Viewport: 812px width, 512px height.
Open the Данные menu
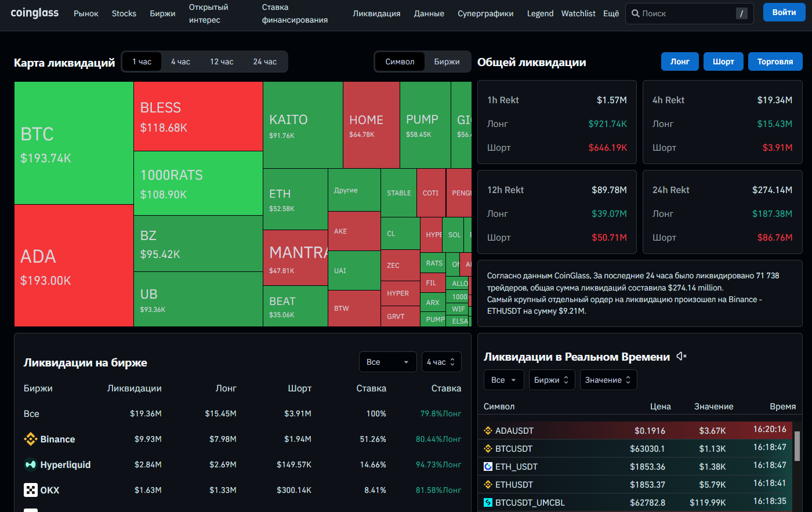(429, 13)
